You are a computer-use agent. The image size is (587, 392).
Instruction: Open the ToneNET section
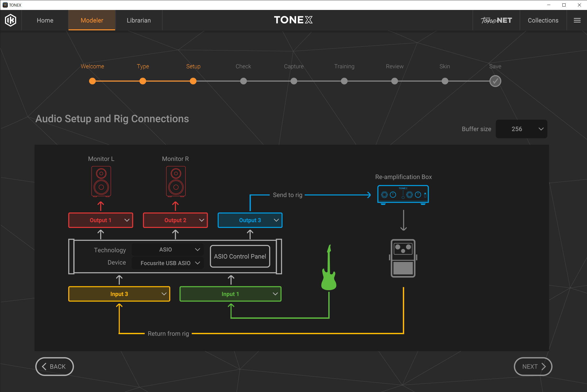coord(496,20)
